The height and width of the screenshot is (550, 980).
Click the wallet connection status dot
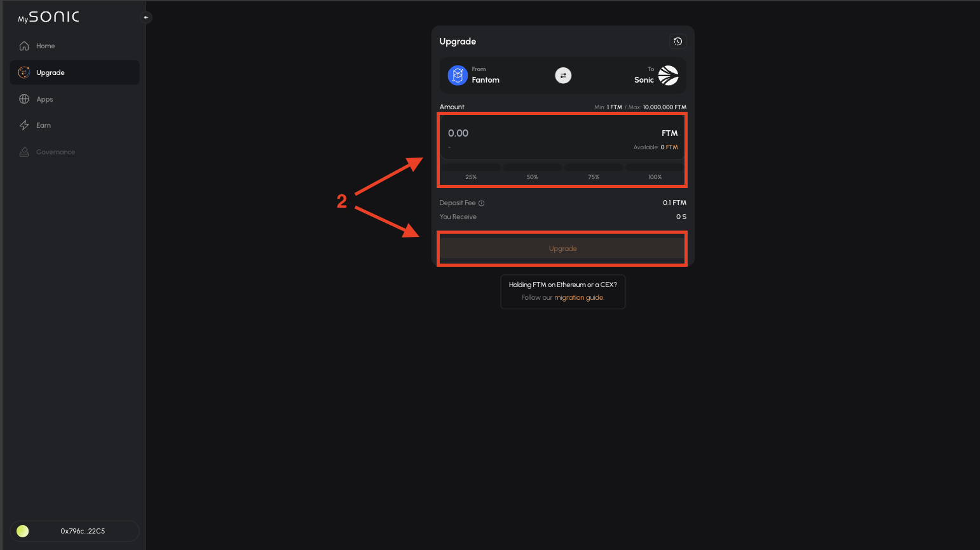coord(22,531)
